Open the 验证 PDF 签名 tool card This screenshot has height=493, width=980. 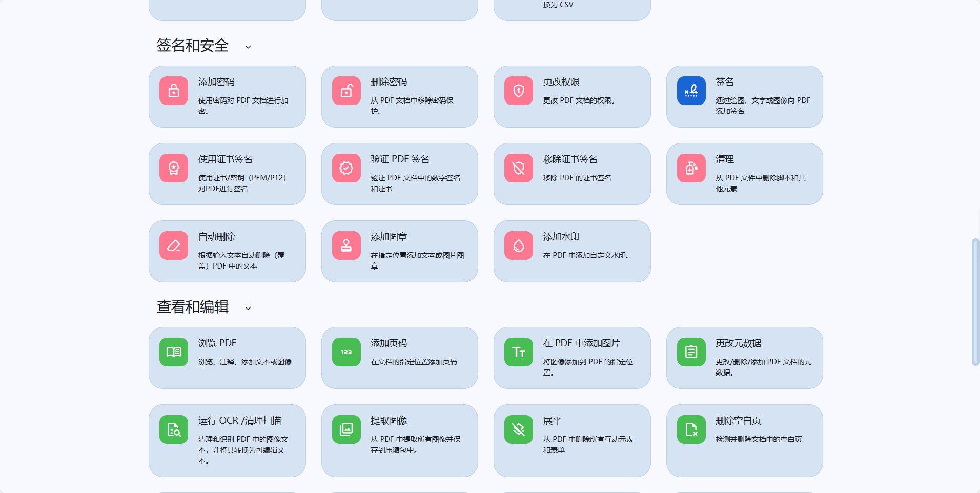point(399,174)
